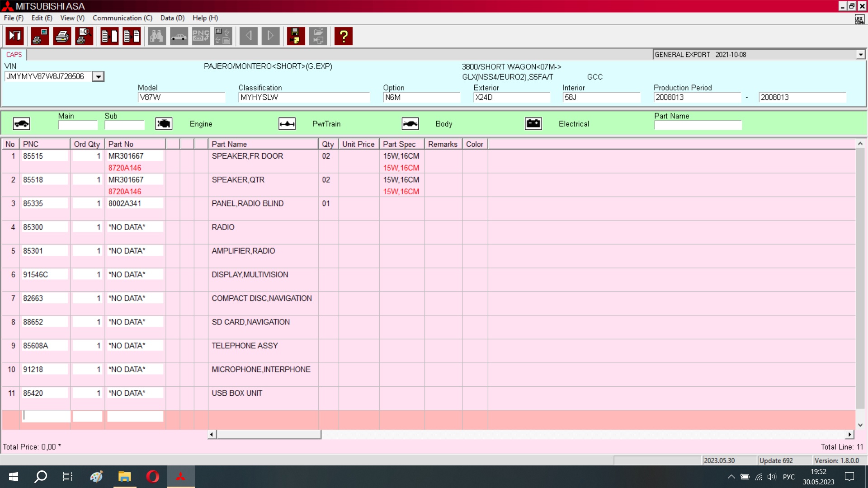Click the whole vehicle icon in green bar
The width and height of the screenshot is (868, 488).
pos(21,124)
